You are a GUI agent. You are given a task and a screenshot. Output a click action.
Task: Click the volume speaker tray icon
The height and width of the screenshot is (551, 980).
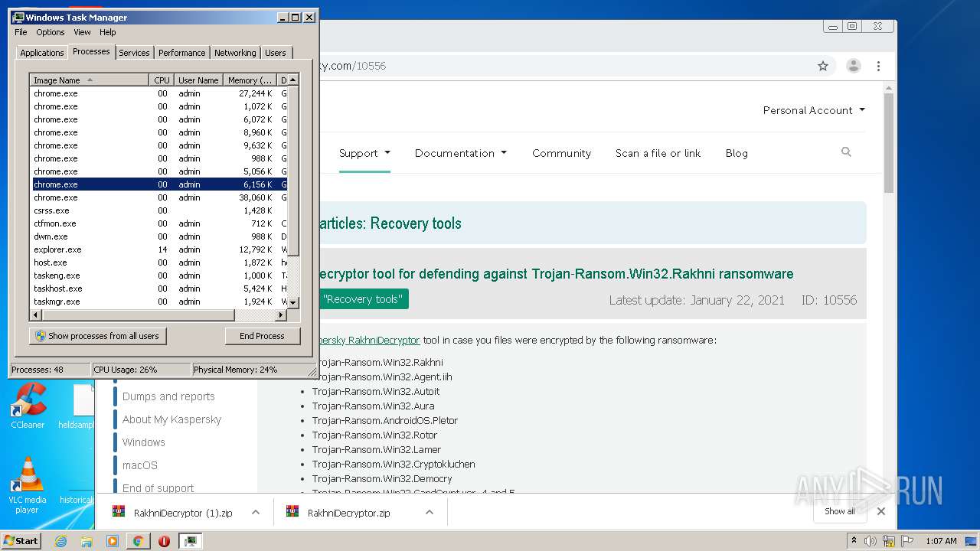click(x=871, y=541)
